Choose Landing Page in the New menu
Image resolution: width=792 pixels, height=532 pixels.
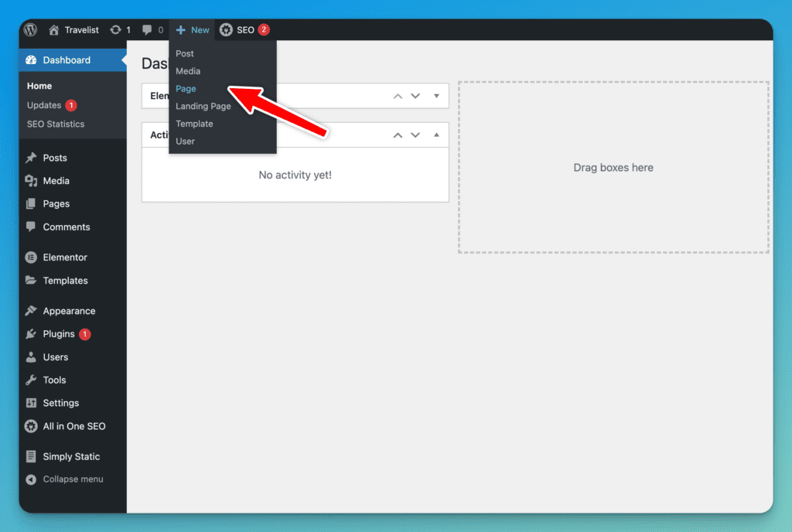[203, 106]
